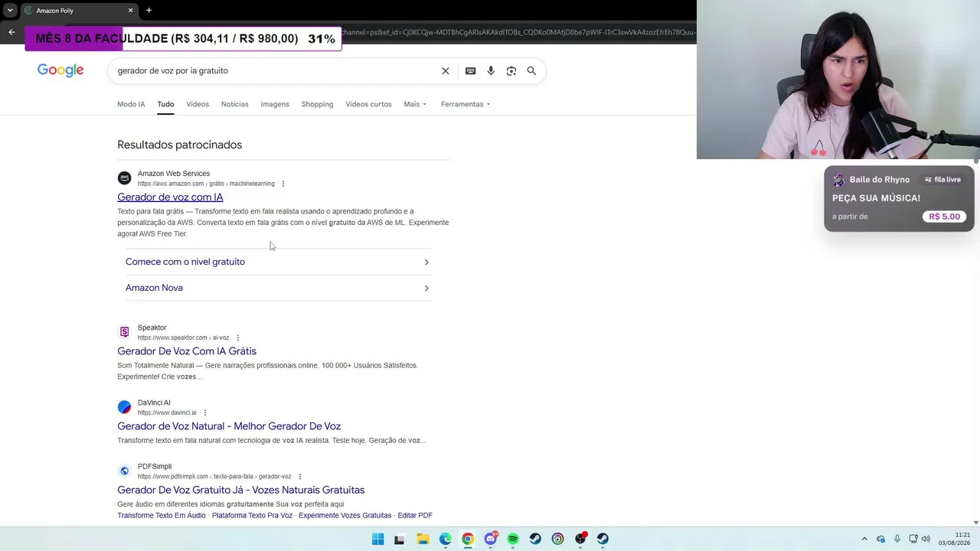Open 'Gerador de Voz Natural - Melhor Gerador De Voz'

(x=229, y=426)
